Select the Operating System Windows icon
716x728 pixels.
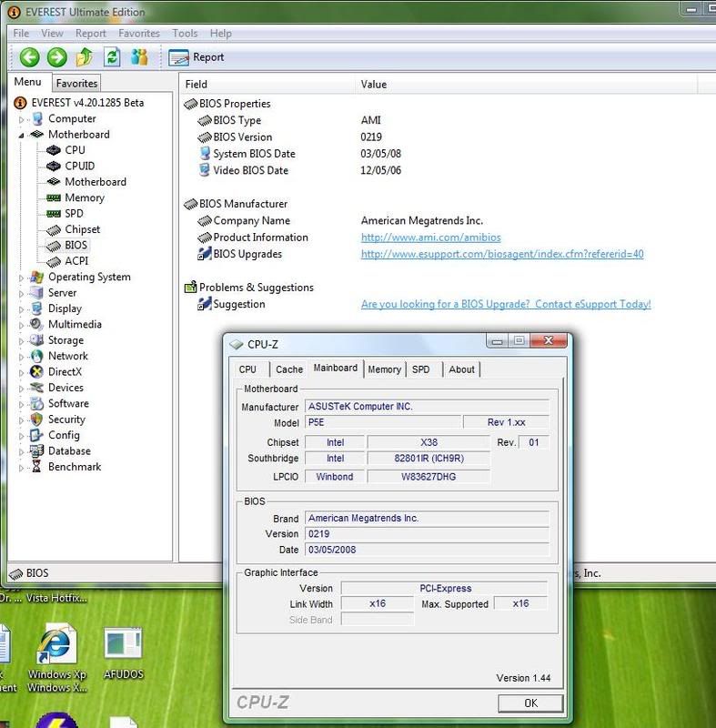tap(36, 278)
